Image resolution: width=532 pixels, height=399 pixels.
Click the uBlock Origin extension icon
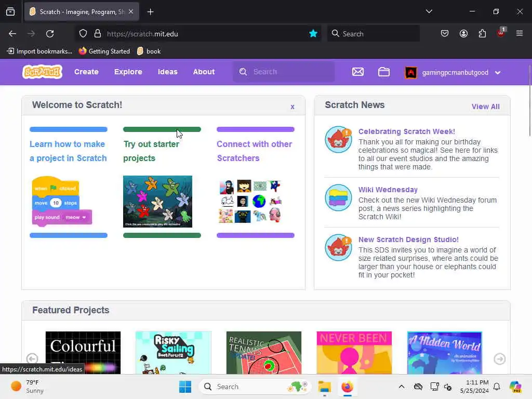tap(501, 33)
